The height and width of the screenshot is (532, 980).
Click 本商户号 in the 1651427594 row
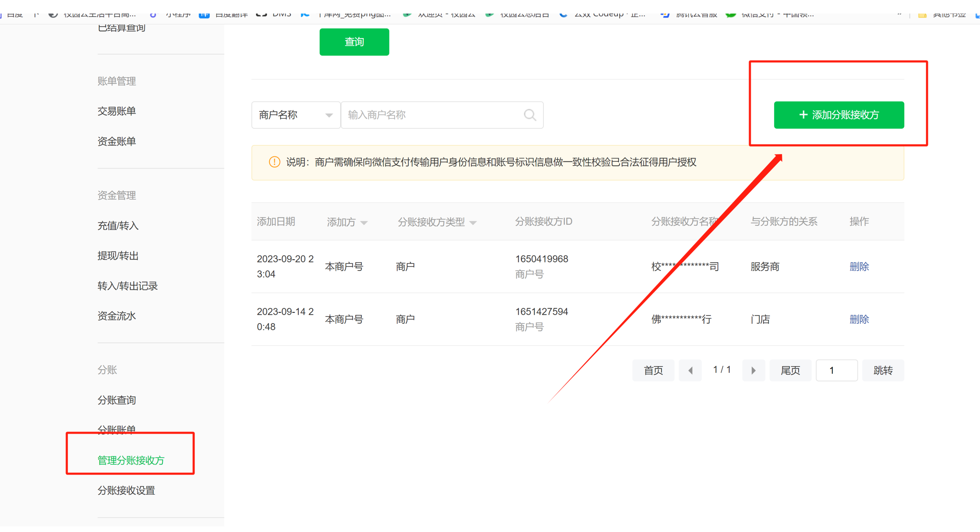[x=344, y=320]
